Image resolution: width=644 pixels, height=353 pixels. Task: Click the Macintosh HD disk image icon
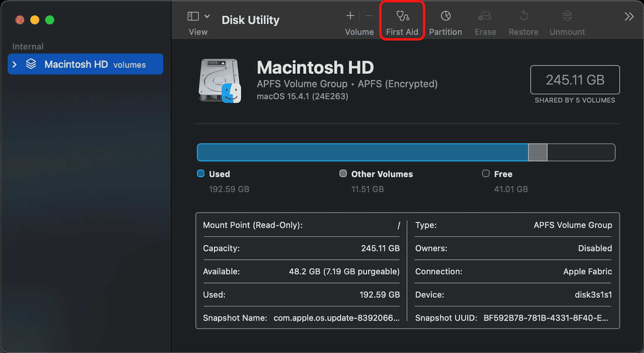(x=220, y=81)
